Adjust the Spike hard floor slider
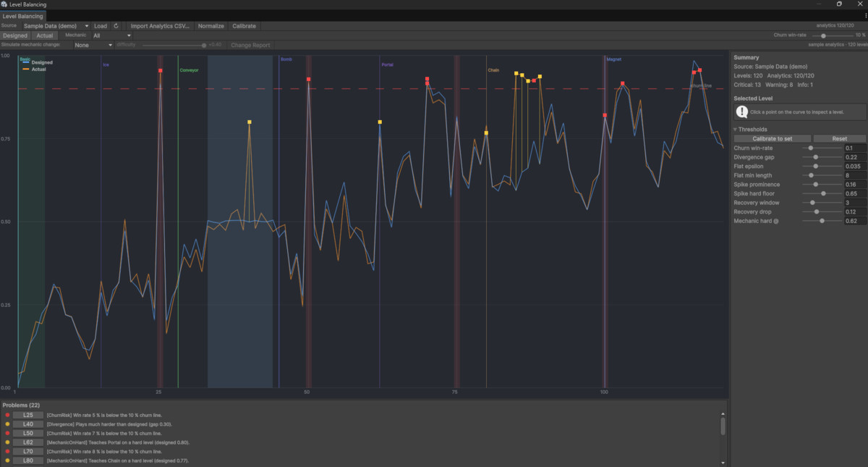This screenshot has height=467, width=868. coord(822,193)
